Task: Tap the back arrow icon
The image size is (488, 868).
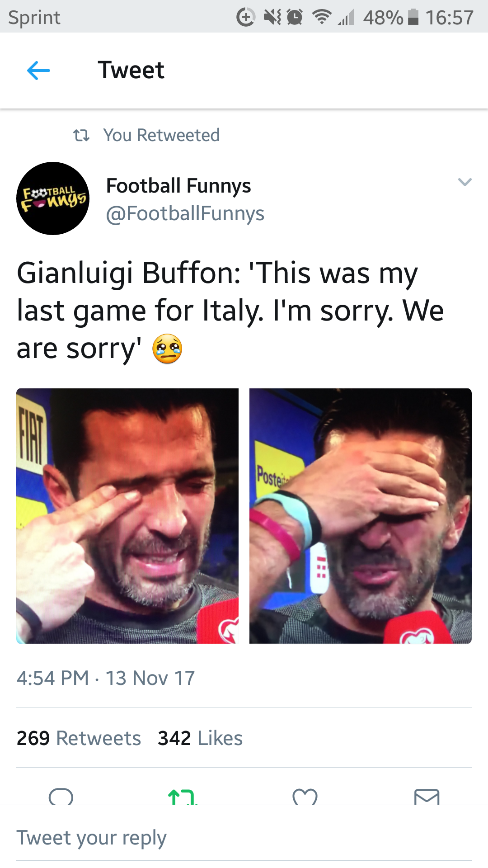Action: pyautogui.click(x=38, y=71)
